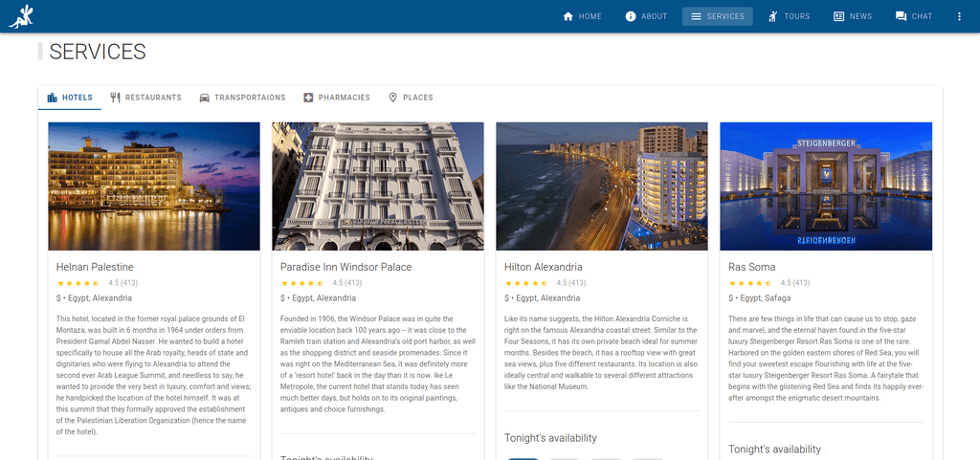Click the map pin Places icon
The width and height of the screenshot is (980, 460).
coord(393,98)
